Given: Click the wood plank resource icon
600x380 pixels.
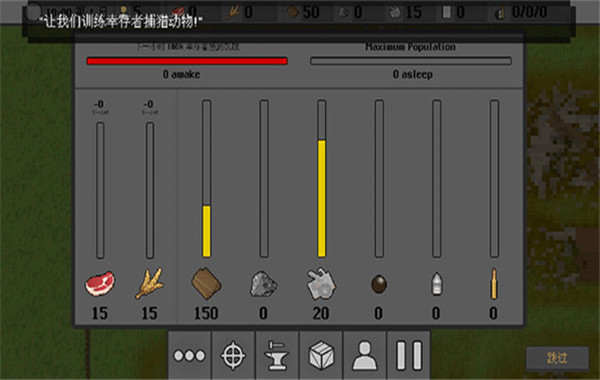Looking at the screenshot, I should 206,284.
